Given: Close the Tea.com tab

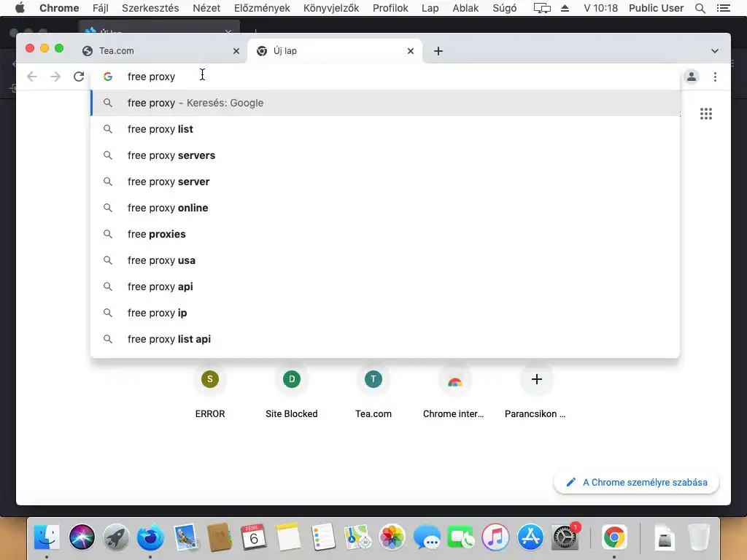Looking at the screenshot, I should coord(236,51).
